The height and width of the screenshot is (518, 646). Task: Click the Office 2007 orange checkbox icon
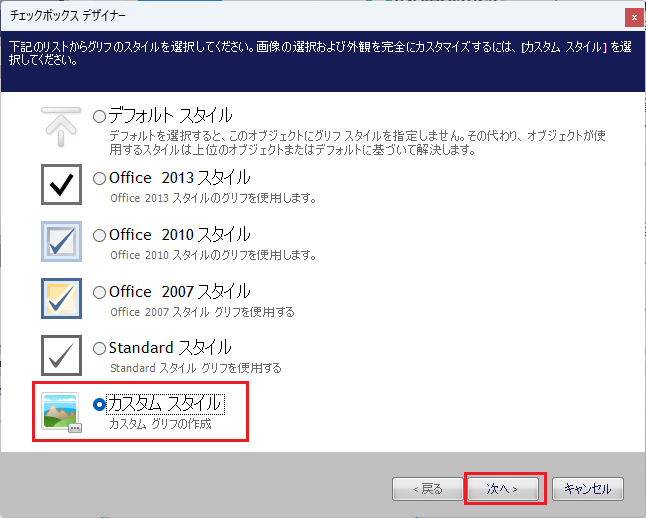(62, 298)
